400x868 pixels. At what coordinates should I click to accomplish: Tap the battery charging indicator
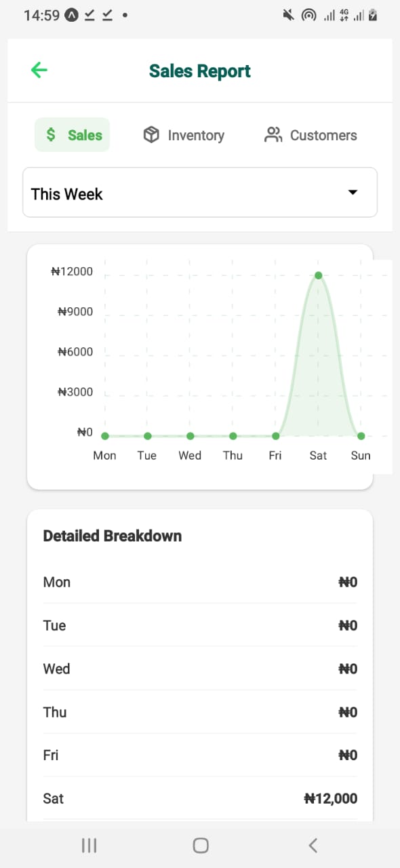tap(374, 14)
